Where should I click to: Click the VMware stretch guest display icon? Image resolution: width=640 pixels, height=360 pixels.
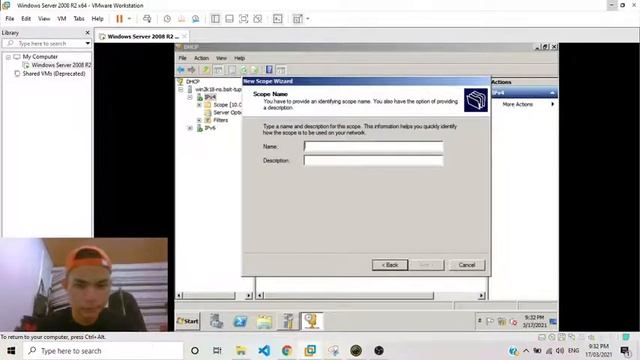pos(298,19)
